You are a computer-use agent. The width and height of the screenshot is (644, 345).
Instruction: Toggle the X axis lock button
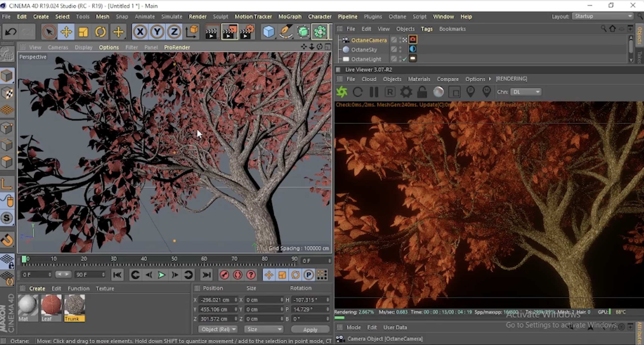140,31
